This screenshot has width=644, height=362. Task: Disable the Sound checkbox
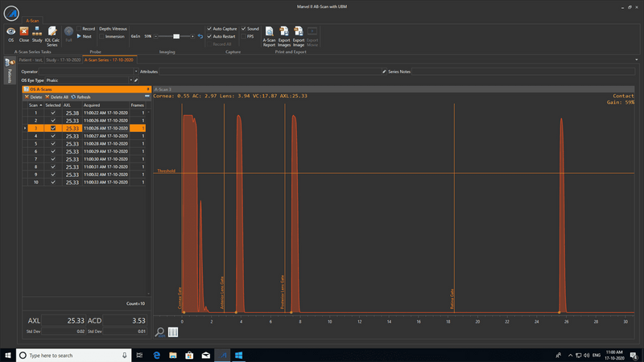pyautogui.click(x=244, y=28)
